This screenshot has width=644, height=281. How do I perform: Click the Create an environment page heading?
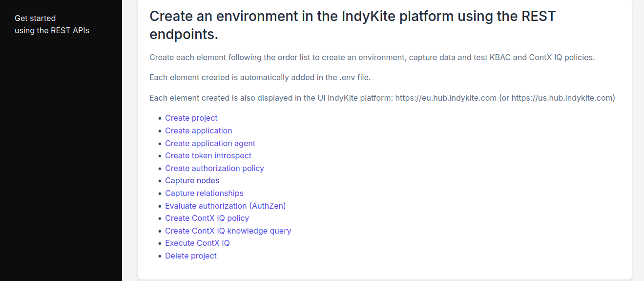[352, 25]
